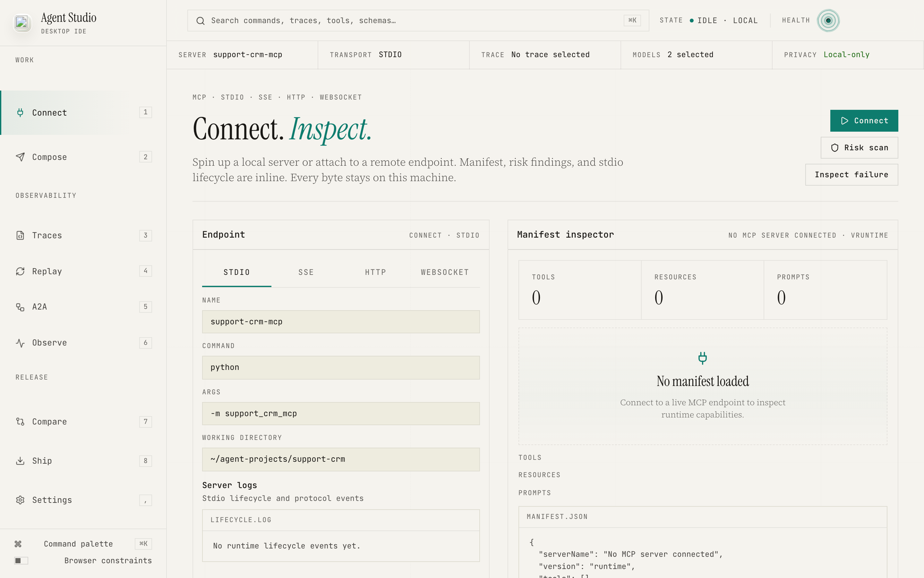The width and height of the screenshot is (924, 578).
Task: Open the Observe page
Action: pos(83,343)
